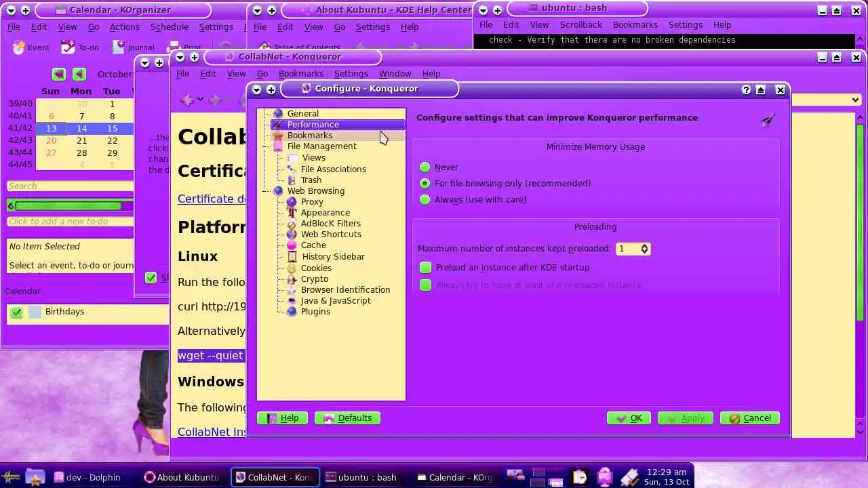
Task: Open History Sidebar settings
Action: click(333, 256)
